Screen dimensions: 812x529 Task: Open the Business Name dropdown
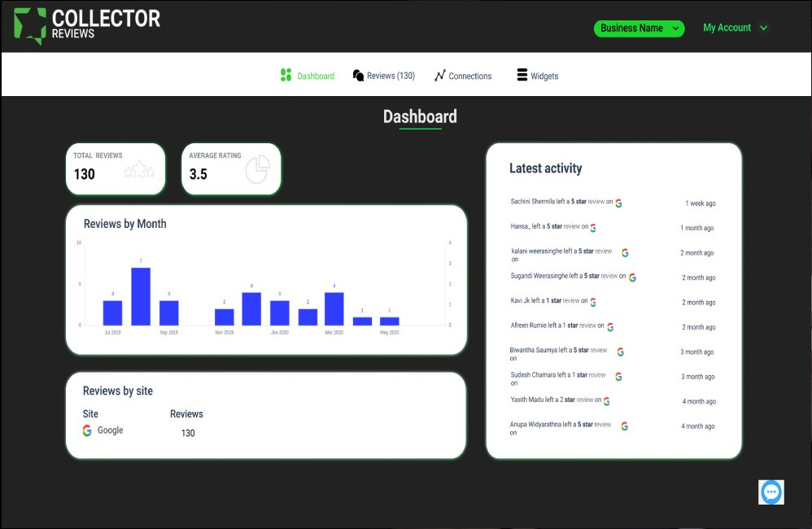639,28
